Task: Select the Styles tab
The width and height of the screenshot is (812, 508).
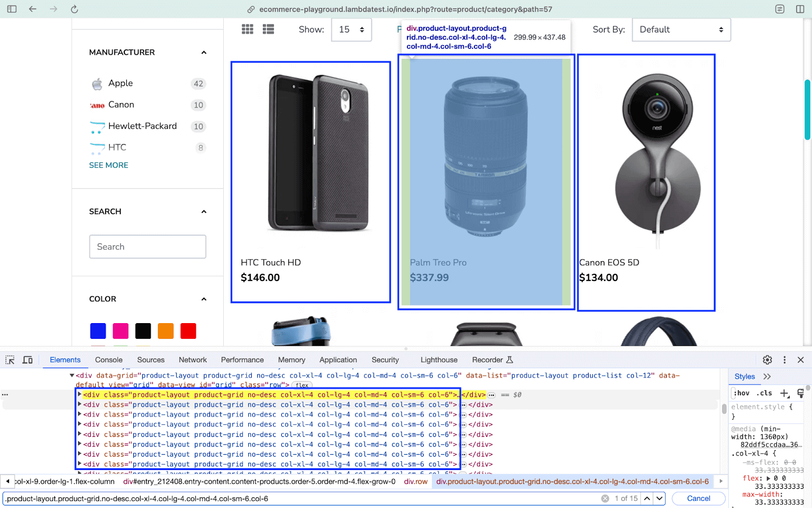Action: 745,376
